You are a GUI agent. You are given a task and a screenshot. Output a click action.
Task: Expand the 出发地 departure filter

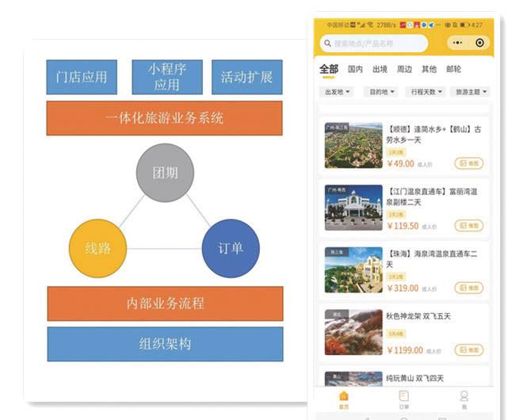337,92
